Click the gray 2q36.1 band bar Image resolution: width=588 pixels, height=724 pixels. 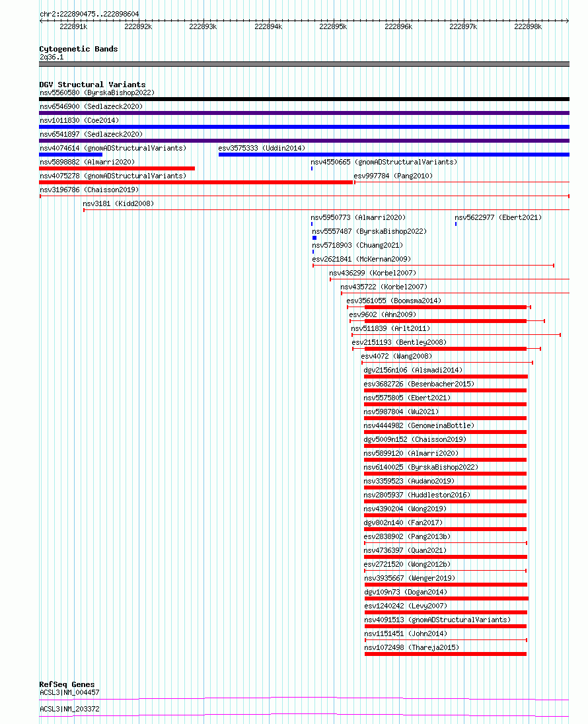pyautogui.click(x=304, y=64)
